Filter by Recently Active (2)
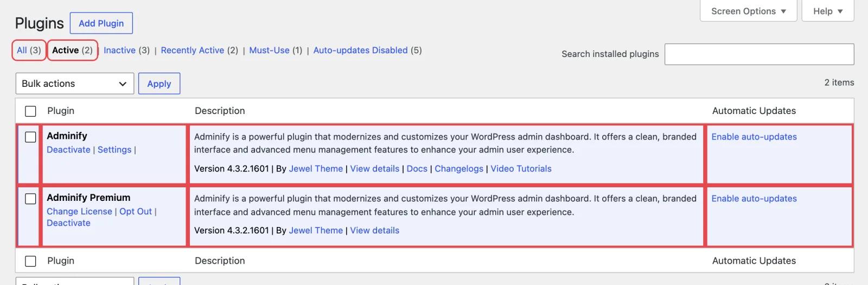The image size is (868, 285). click(x=199, y=50)
